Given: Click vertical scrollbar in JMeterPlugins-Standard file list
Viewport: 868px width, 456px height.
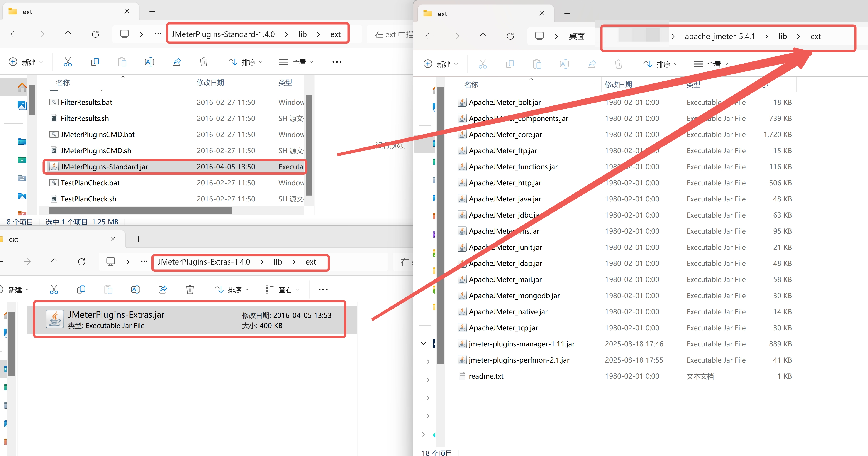Looking at the screenshot, I should pos(309,145).
